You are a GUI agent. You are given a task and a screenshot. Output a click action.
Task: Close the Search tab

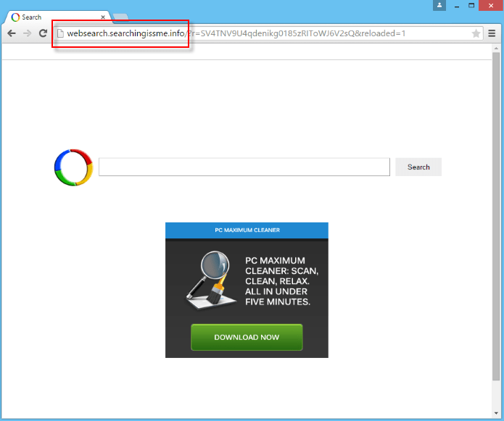point(103,17)
